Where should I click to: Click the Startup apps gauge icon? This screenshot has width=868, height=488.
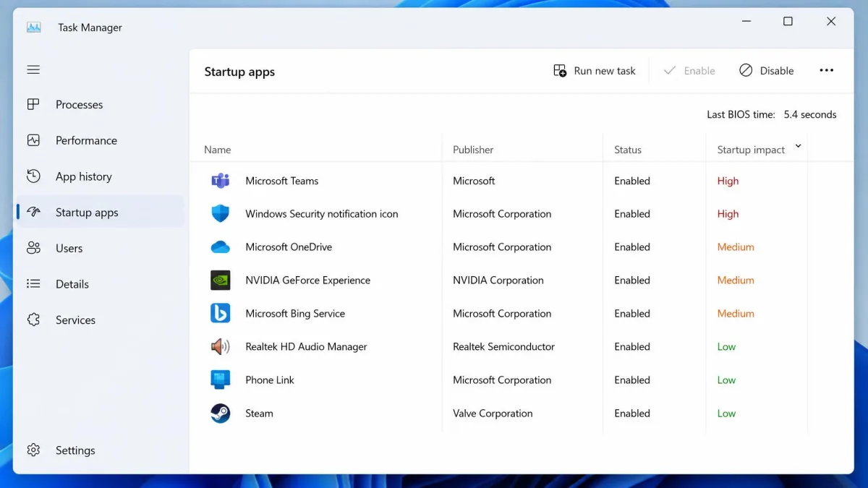(x=33, y=213)
